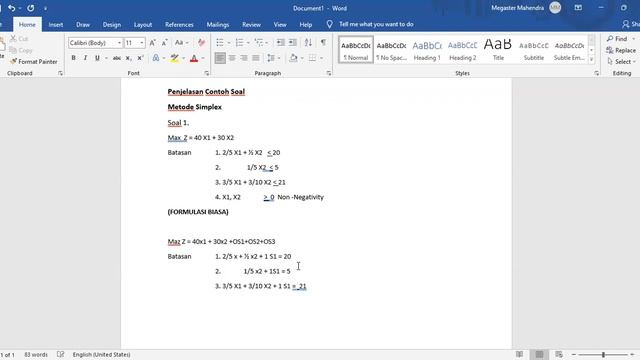The height and width of the screenshot is (360, 640).
Task: Click the Print Layout view icon
Action: 539,354
